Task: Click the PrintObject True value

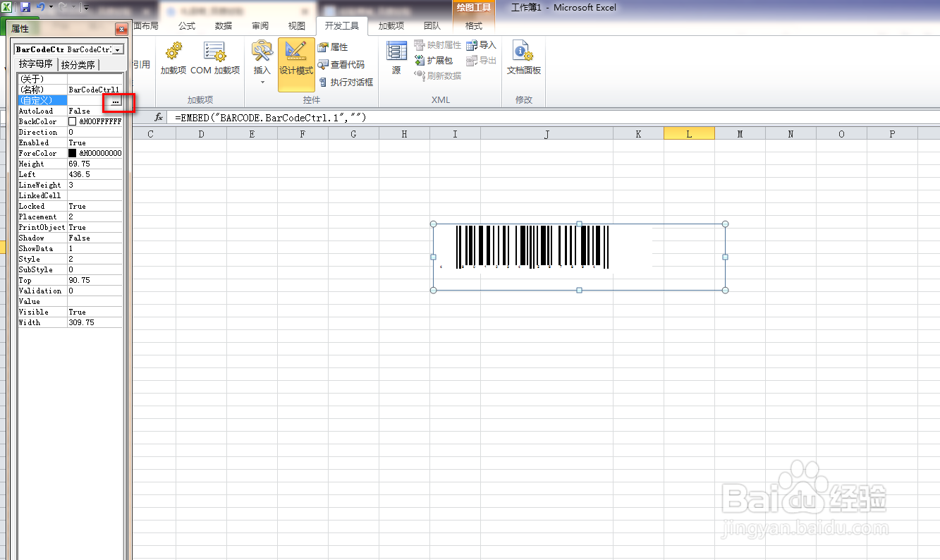Action: [x=94, y=227]
